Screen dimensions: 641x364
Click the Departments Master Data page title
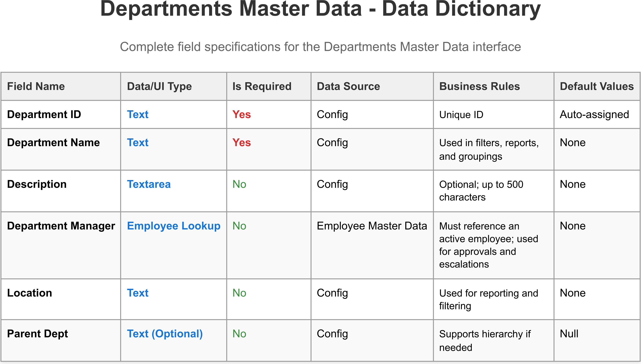[320, 9]
